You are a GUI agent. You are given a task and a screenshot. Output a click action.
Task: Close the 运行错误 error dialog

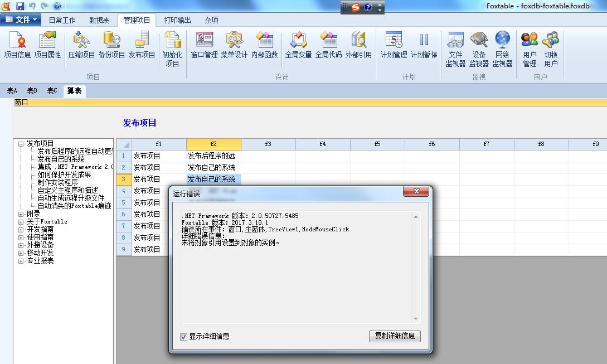[416, 191]
